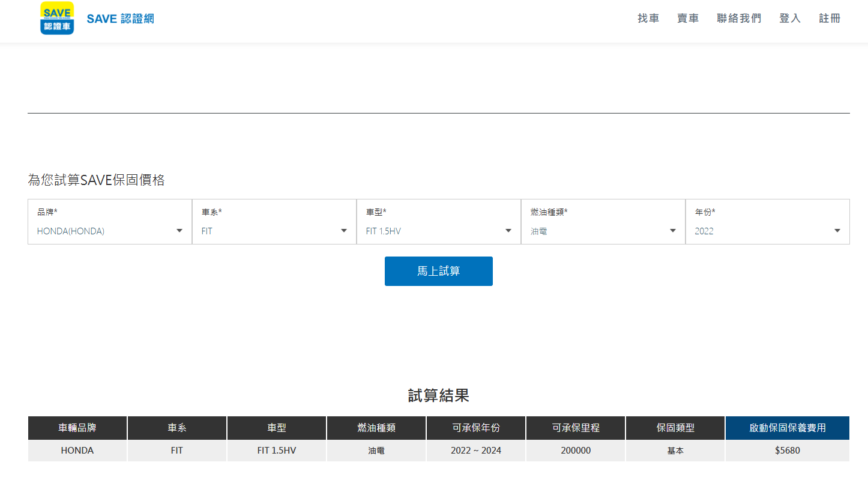Click the 可承保年份 column header
The image size is (868, 477).
(x=476, y=428)
